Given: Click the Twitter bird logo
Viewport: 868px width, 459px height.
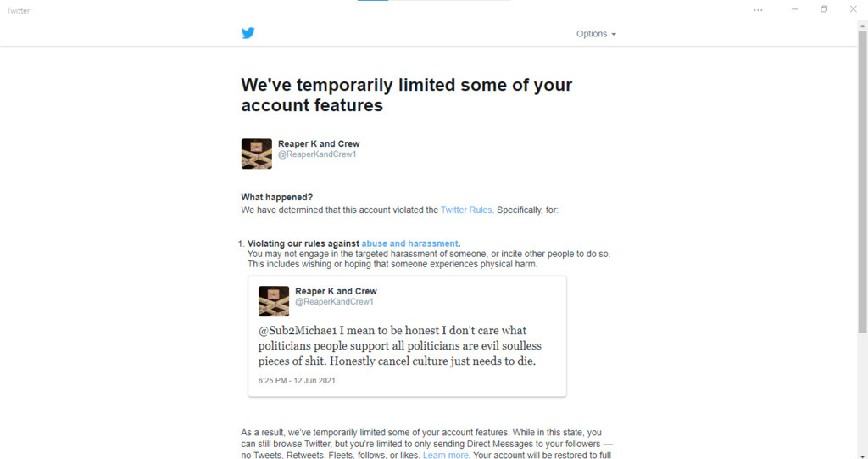Looking at the screenshot, I should [248, 33].
